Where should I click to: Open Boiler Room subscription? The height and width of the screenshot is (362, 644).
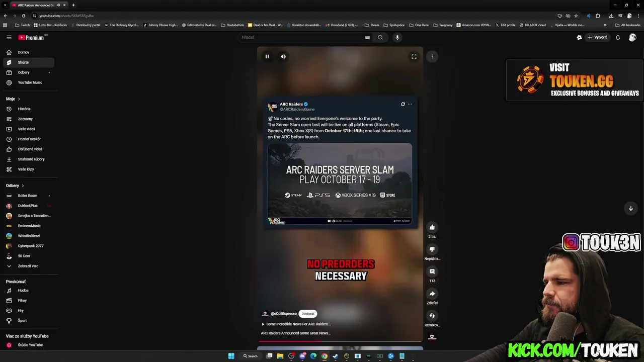(x=28, y=196)
